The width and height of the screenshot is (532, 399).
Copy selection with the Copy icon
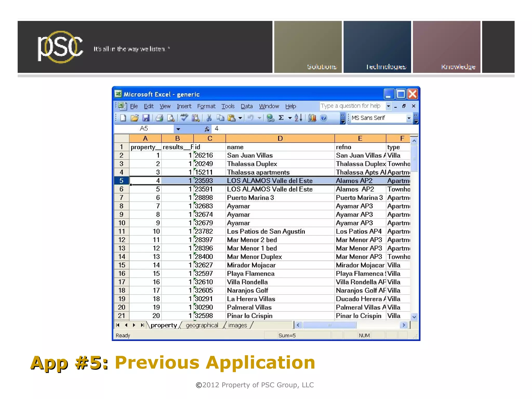pyautogui.click(x=220, y=118)
